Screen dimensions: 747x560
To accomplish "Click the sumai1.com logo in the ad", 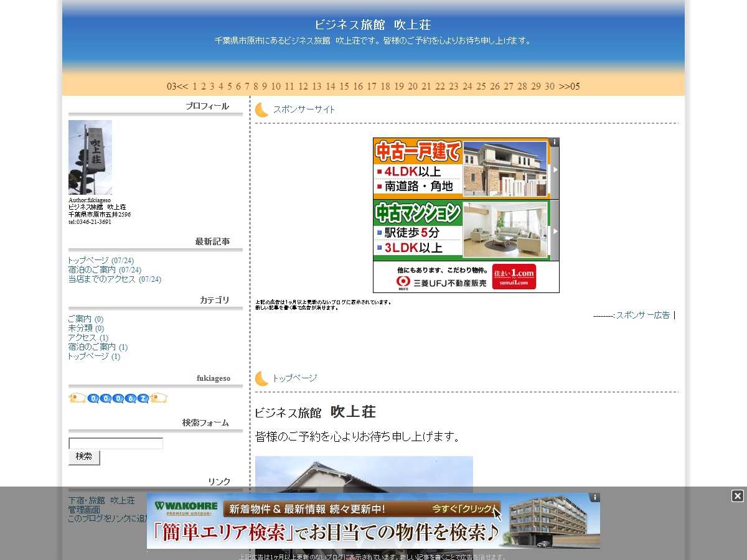I will pos(514,276).
